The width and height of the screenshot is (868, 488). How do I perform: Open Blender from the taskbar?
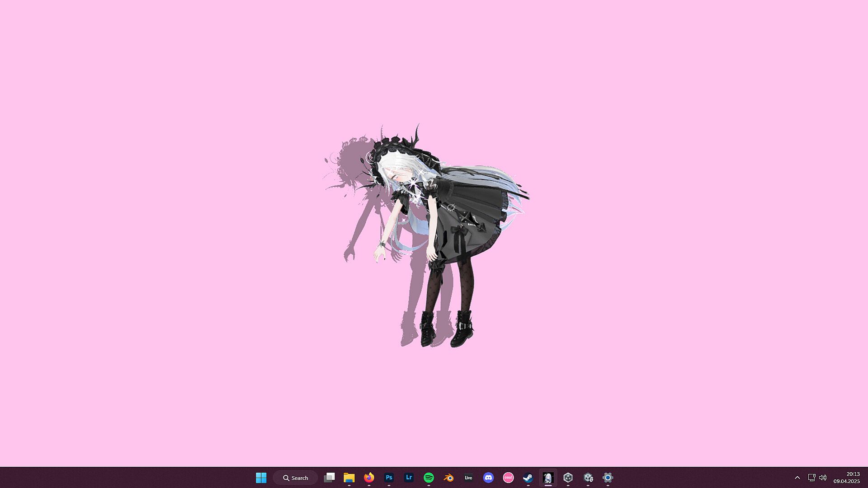coord(448,478)
